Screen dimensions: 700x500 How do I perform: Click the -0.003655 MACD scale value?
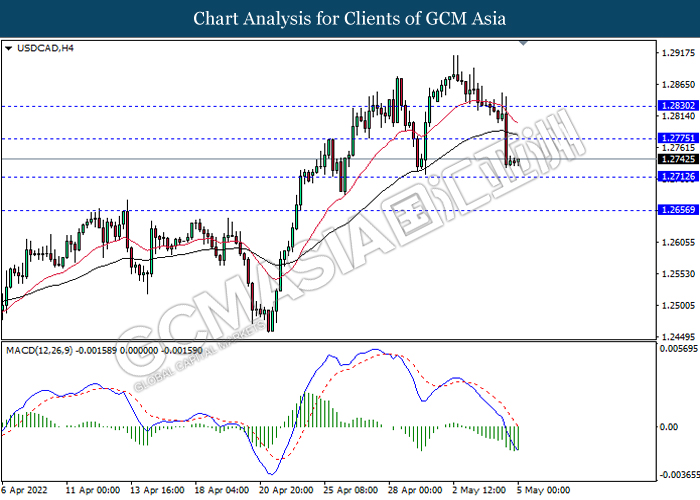pos(679,475)
